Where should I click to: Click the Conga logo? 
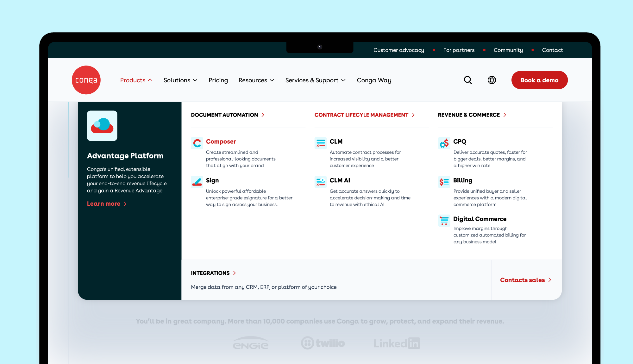click(x=86, y=80)
